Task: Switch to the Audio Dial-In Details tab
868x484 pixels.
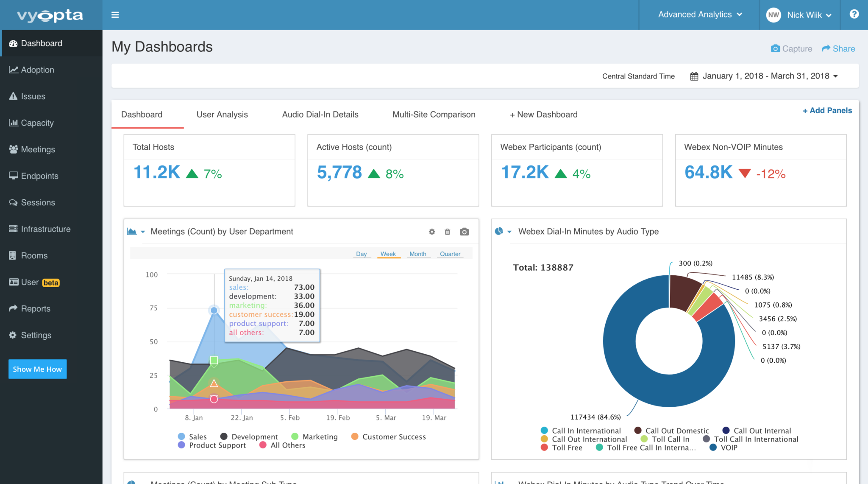Action: point(320,115)
